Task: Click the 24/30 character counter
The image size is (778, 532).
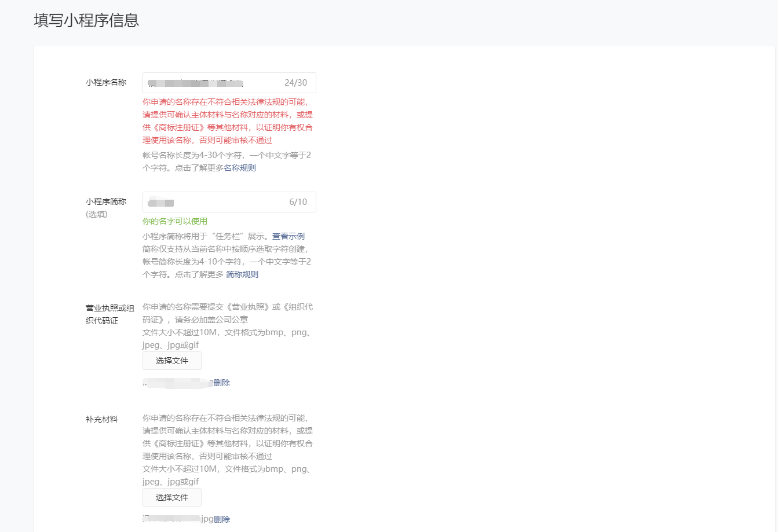Action: click(x=295, y=83)
